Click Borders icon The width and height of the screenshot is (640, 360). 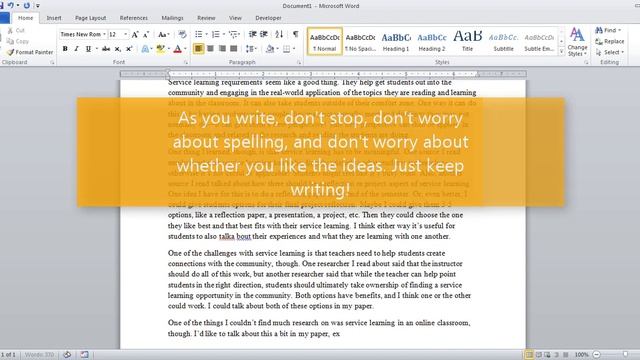287,49
